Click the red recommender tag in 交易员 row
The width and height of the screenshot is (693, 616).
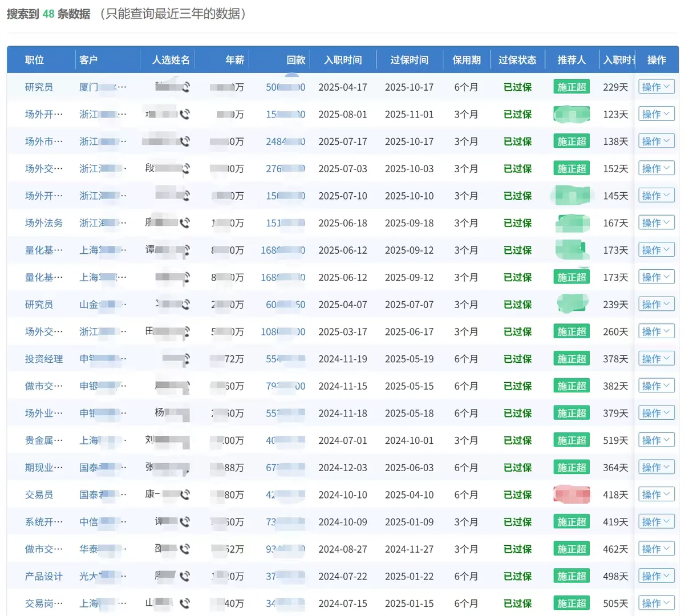coord(571,495)
